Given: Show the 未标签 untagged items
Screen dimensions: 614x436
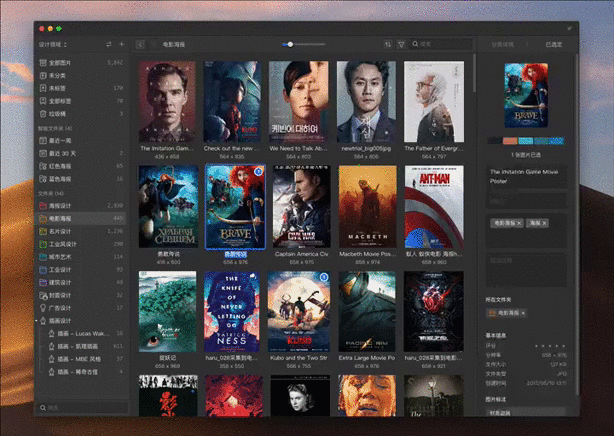Looking at the screenshot, I should [81, 88].
